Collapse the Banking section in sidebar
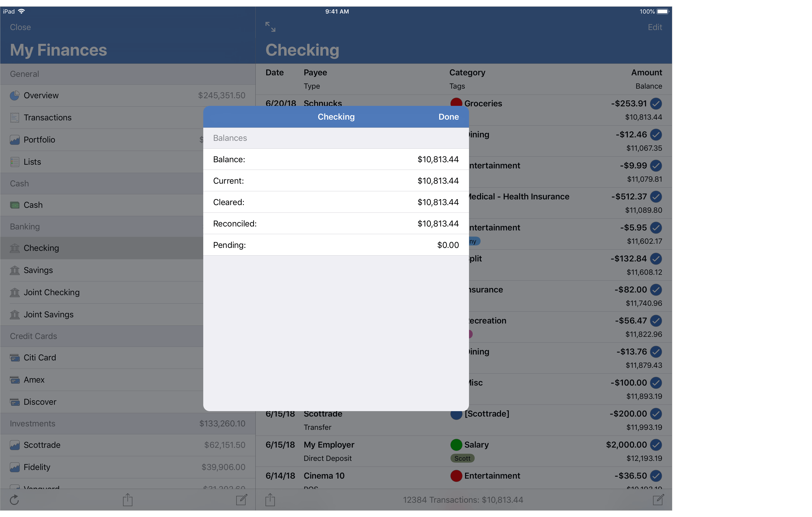This screenshot has width=812, height=517. [25, 226]
